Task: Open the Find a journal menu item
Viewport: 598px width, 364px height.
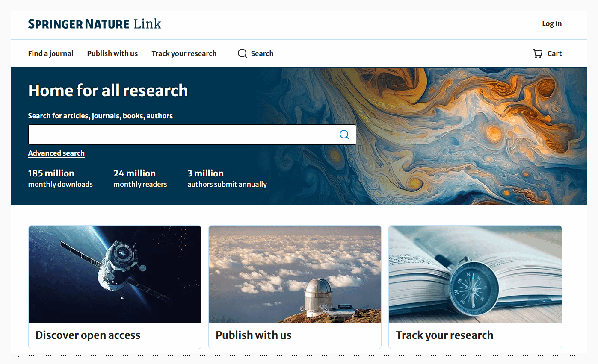Action: tap(51, 53)
